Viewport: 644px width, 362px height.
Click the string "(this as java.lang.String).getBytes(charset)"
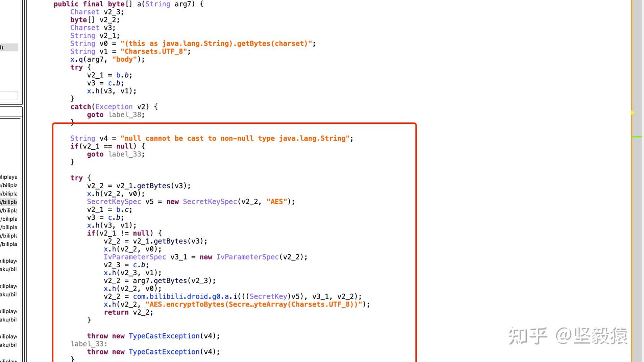click(x=216, y=43)
